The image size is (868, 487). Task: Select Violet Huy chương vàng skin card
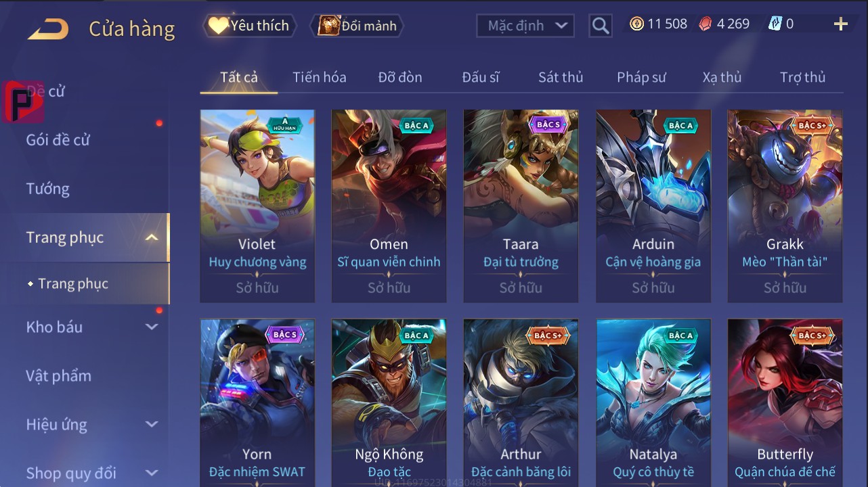257,206
